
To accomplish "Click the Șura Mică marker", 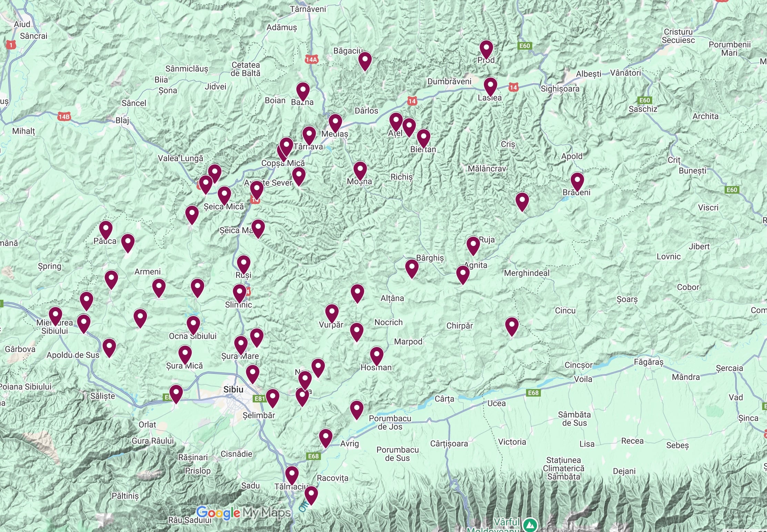I will coord(185,355).
